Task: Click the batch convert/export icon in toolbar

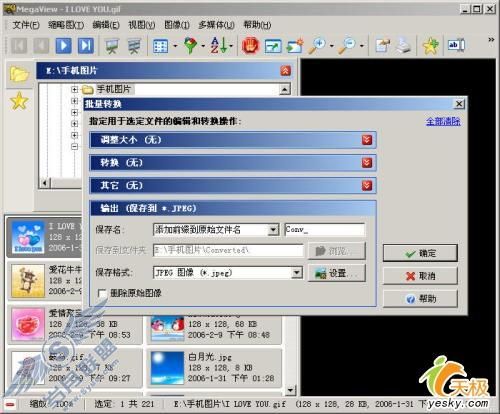Action: coord(382,46)
